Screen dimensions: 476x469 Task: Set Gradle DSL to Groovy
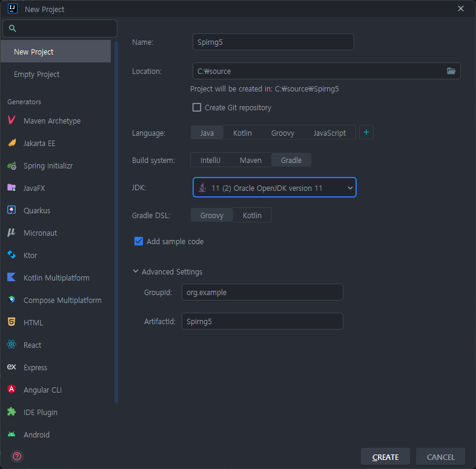pyautogui.click(x=212, y=215)
